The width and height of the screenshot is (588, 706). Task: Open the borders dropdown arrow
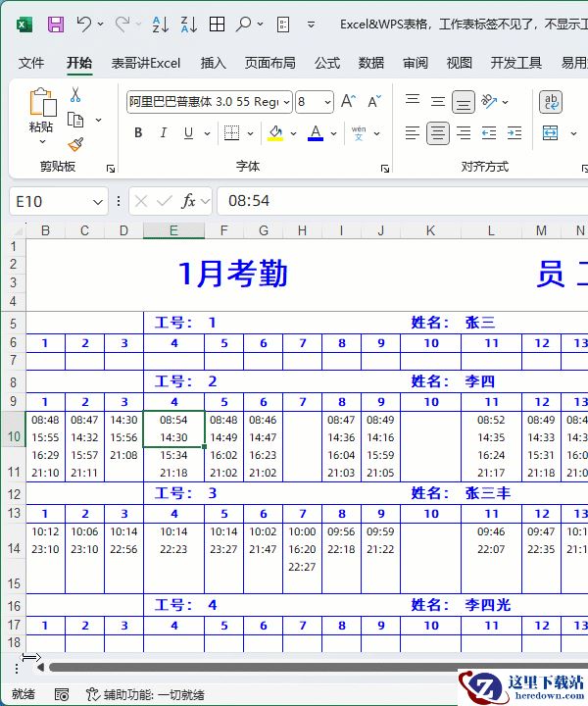point(250,133)
